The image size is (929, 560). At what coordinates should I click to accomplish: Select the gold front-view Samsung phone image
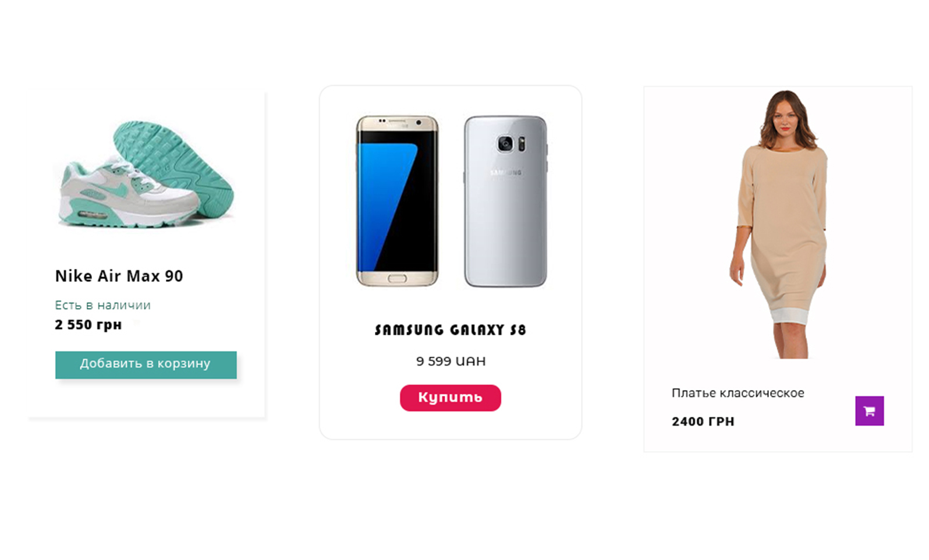397,201
